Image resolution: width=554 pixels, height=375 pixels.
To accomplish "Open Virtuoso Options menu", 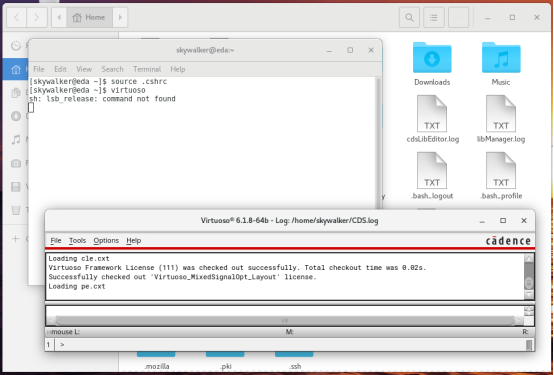I will [106, 240].
